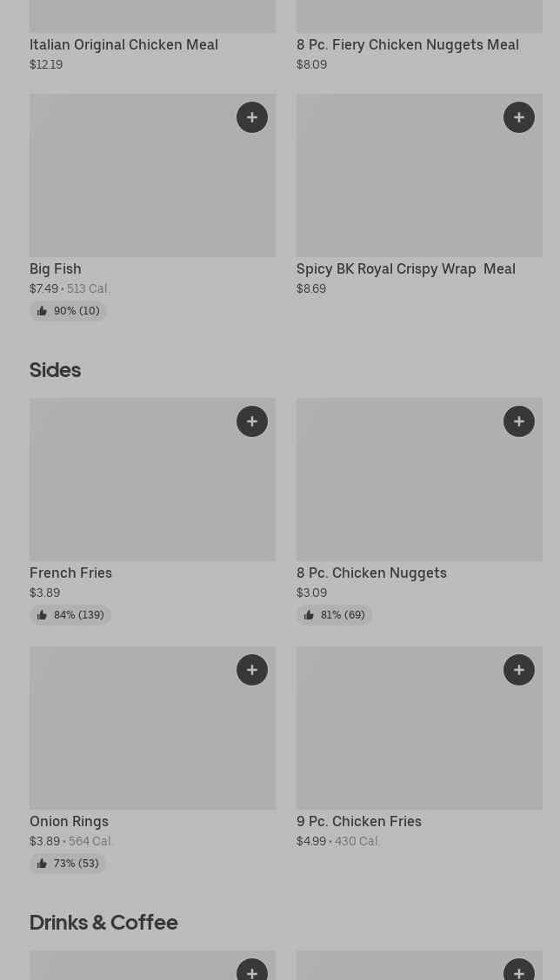The width and height of the screenshot is (560, 980).
Task: Click the Onion Rings 73% rating badge
Action: click(68, 864)
